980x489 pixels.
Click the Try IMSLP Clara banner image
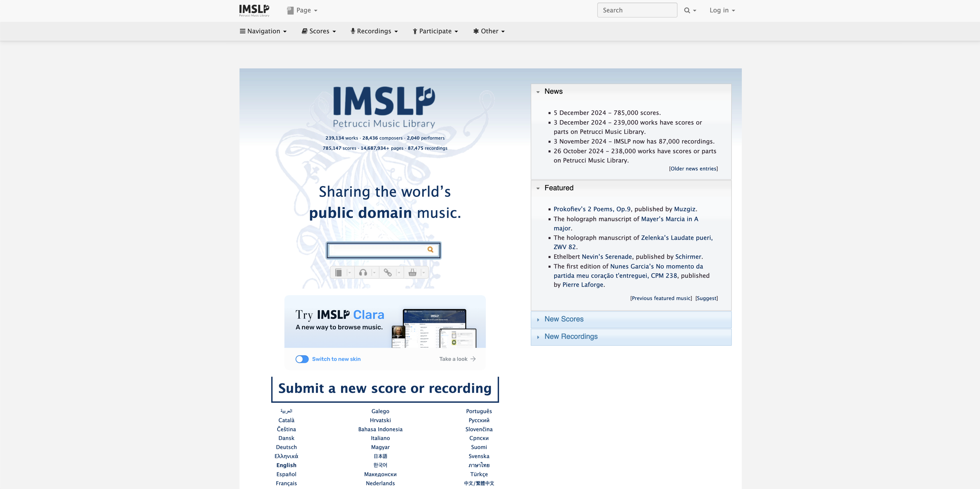[385, 322]
